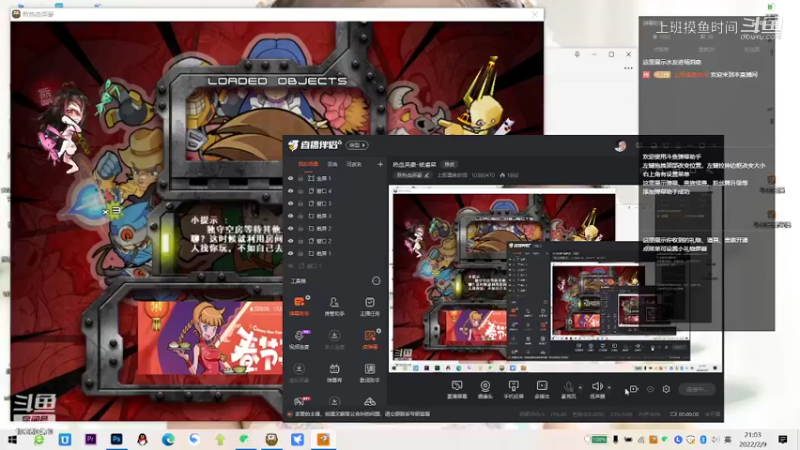
Task: Open the PK tool with the red badge
Action: (x=299, y=402)
